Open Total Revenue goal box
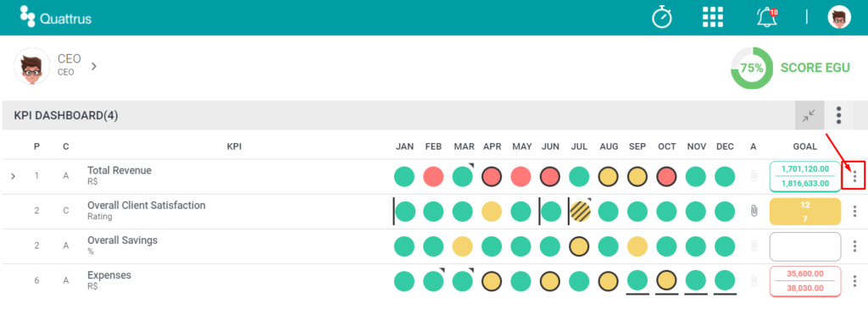Screen dimensions: 868x309 [x=805, y=176]
